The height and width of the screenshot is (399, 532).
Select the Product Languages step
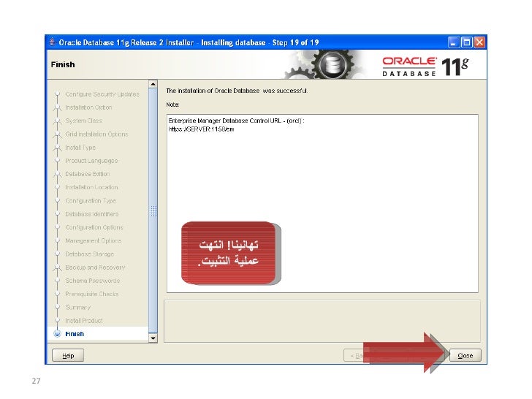(91, 161)
